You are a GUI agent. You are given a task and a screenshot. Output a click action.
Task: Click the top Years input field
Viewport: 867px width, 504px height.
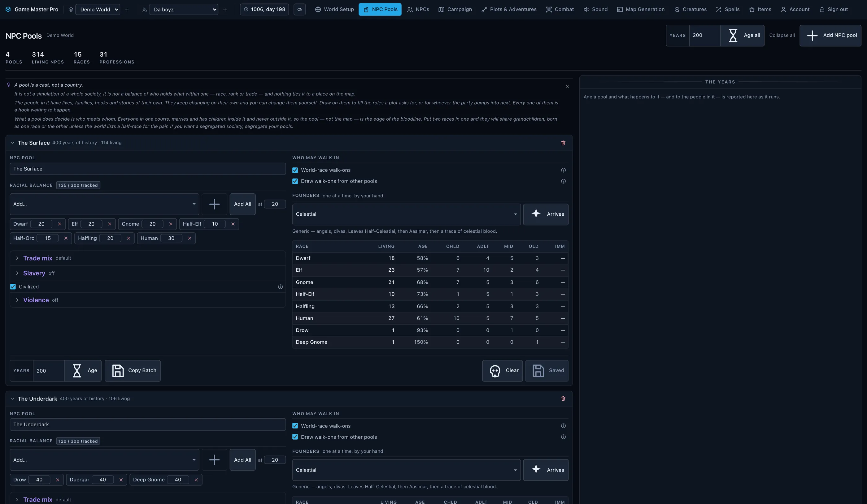tap(705, 35)
